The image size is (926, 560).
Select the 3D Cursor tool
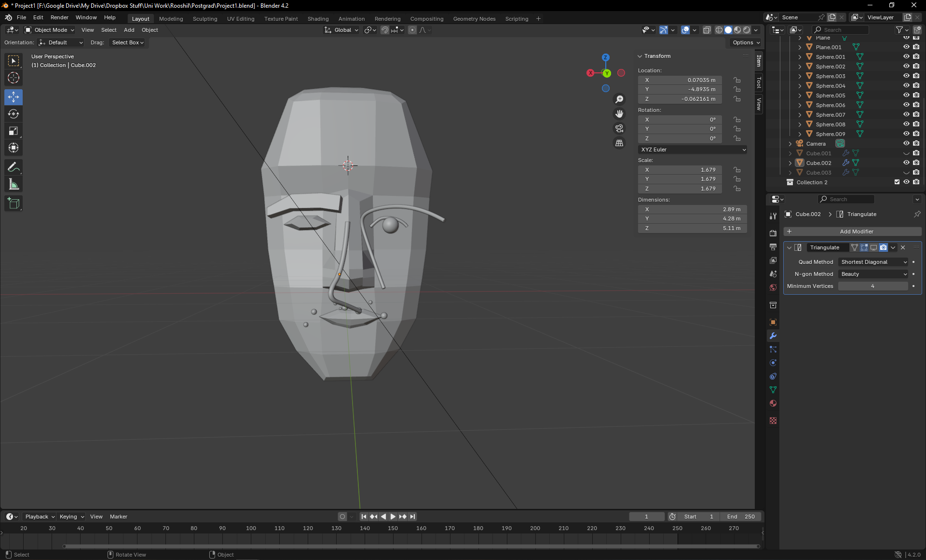pyautogui.click(x=14, y=78)
